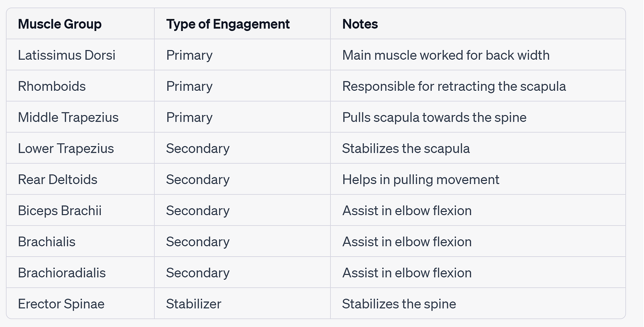The image size is (644, 327).
Task: Select 'Helps in pulling movement' note
Action: [421, 179]
